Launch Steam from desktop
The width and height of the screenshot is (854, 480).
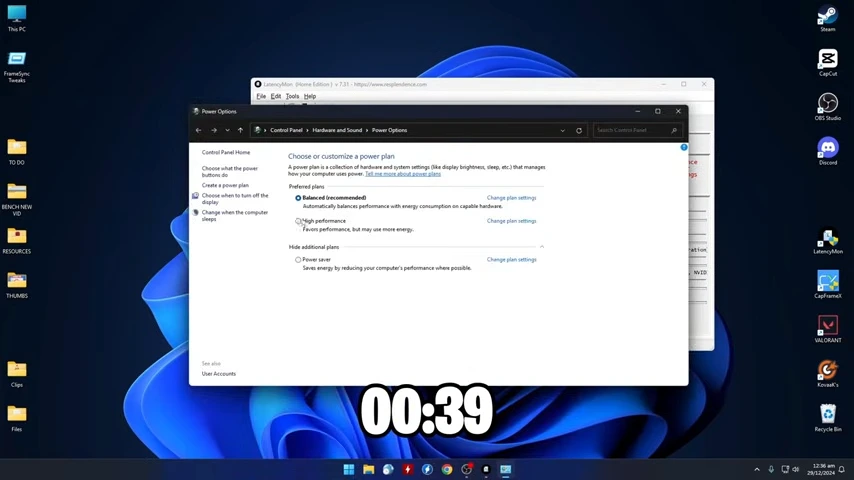827,18
